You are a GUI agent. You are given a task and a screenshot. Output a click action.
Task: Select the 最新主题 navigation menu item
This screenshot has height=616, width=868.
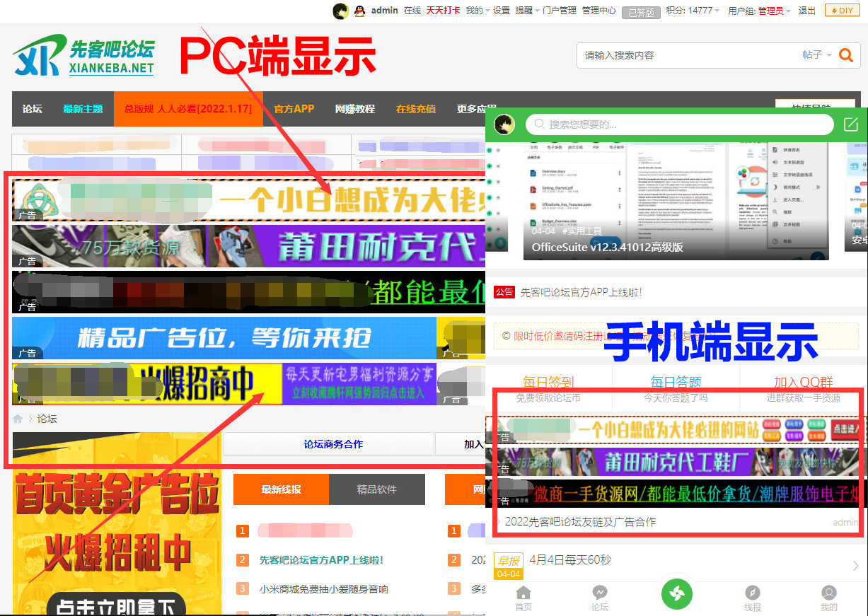[x=83, y=109]
